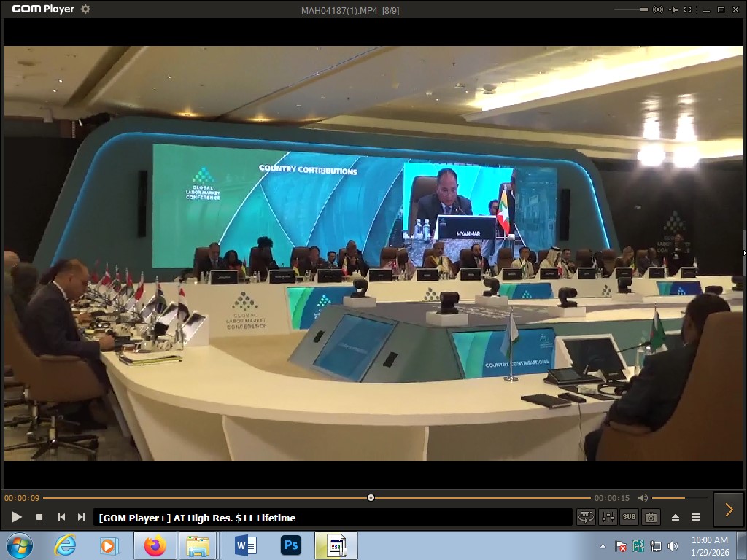
Task: Open the equalizer control panel
Action: coord(608,517)
